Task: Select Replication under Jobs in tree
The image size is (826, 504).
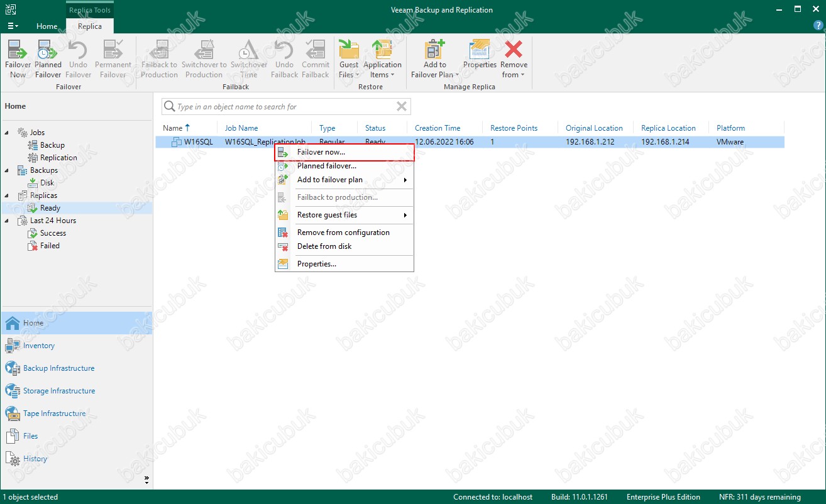Action: pos(58,158)
